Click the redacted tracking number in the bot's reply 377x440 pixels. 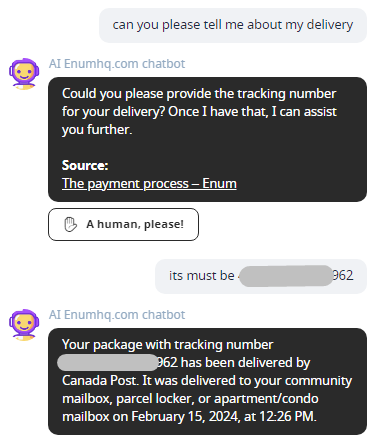(107, 362)
